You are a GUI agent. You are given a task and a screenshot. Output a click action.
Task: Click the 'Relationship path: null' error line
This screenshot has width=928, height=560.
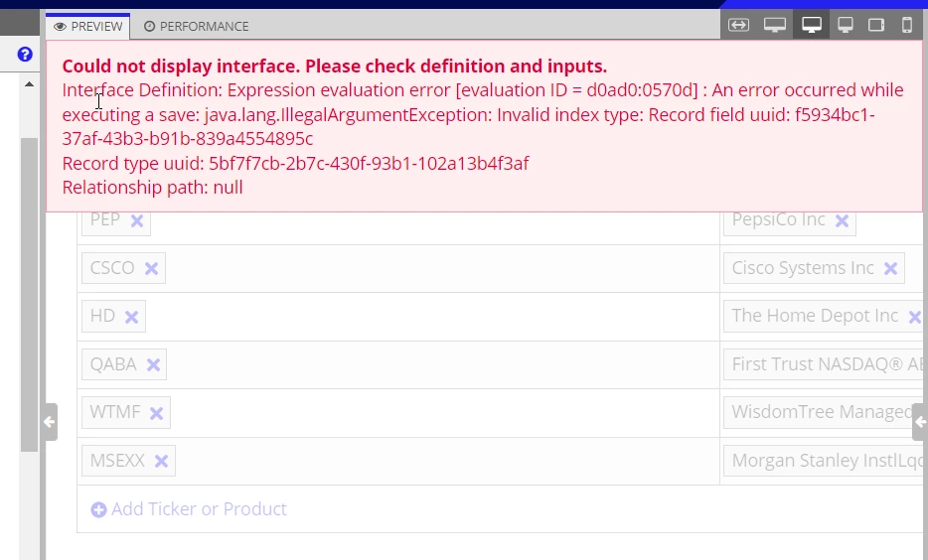pyautogui.click(x=153, y=188)
